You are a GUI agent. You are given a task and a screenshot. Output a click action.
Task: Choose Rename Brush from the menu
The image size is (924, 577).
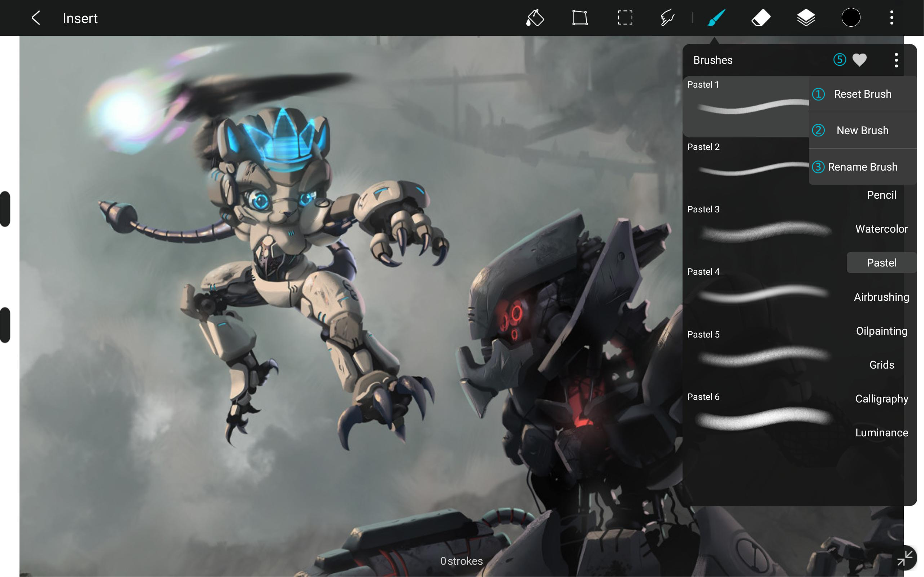click(862, 167)
